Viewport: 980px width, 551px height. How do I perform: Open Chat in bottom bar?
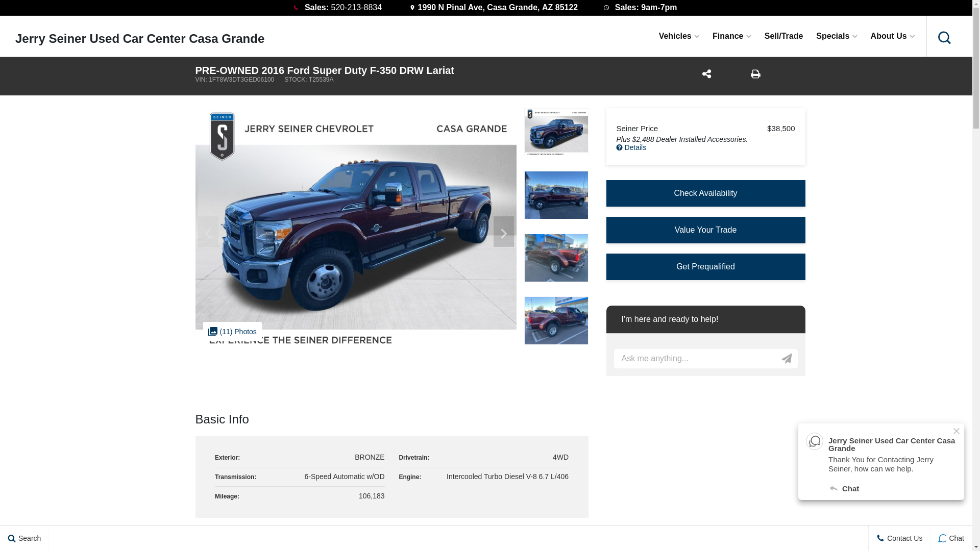pyautogui.click(x=951, y=538)
